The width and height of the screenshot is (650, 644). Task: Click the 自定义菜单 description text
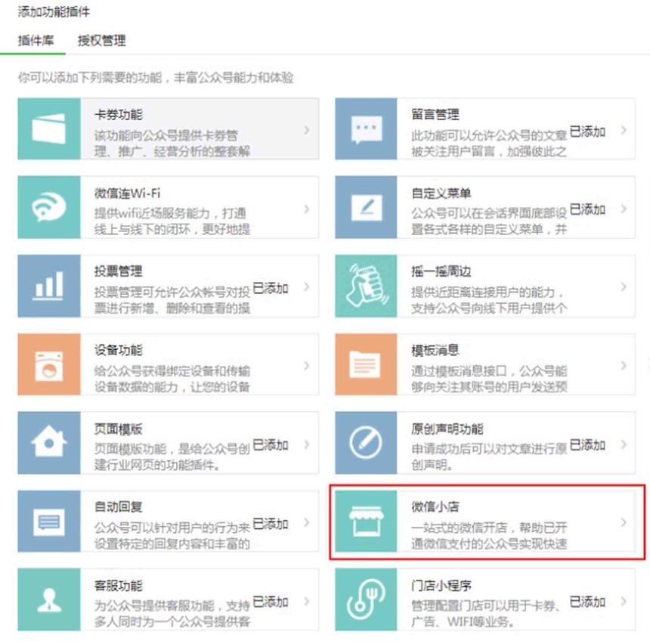(489, 221)
